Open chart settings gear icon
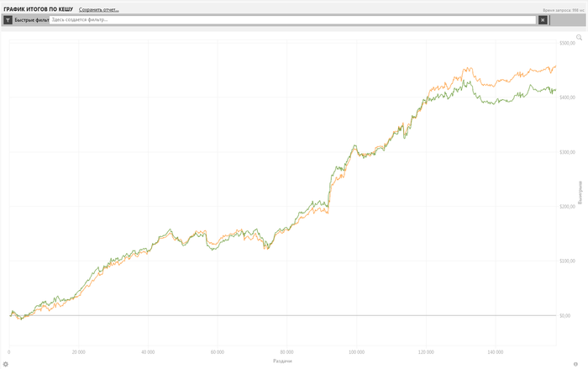 (6, 364)
